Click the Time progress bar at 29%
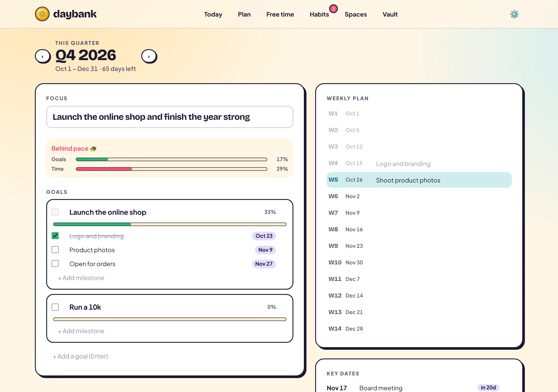 (172, 169)
